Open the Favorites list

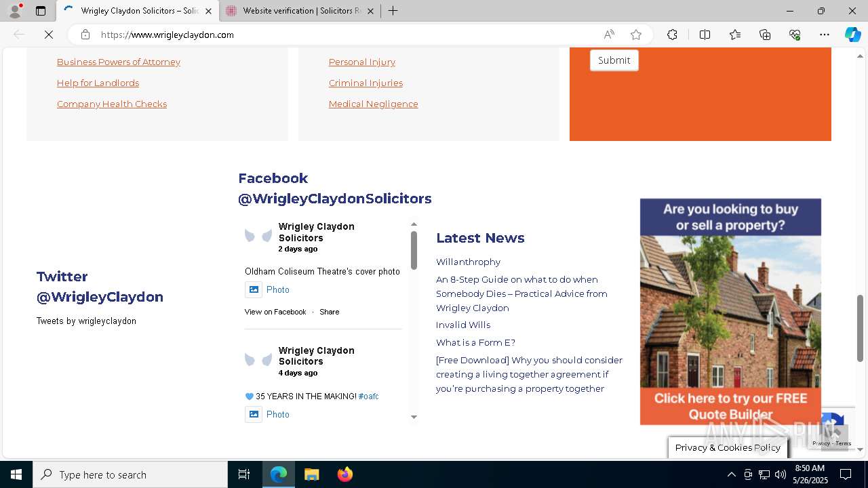(x=735, y=35)
